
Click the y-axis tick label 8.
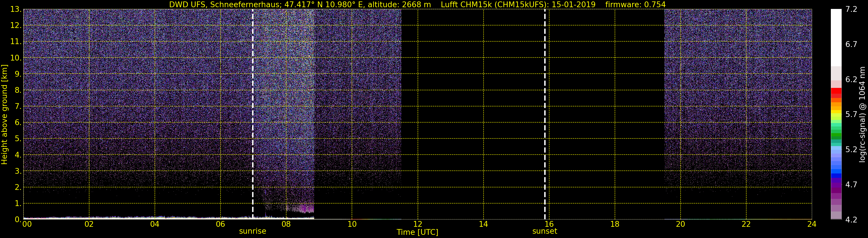18,90
